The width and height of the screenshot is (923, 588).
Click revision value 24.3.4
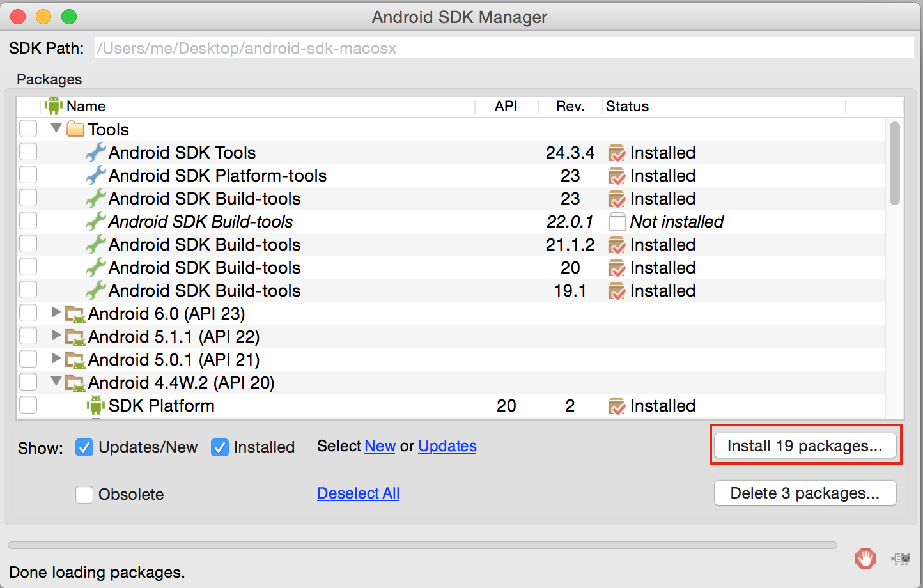570,153
